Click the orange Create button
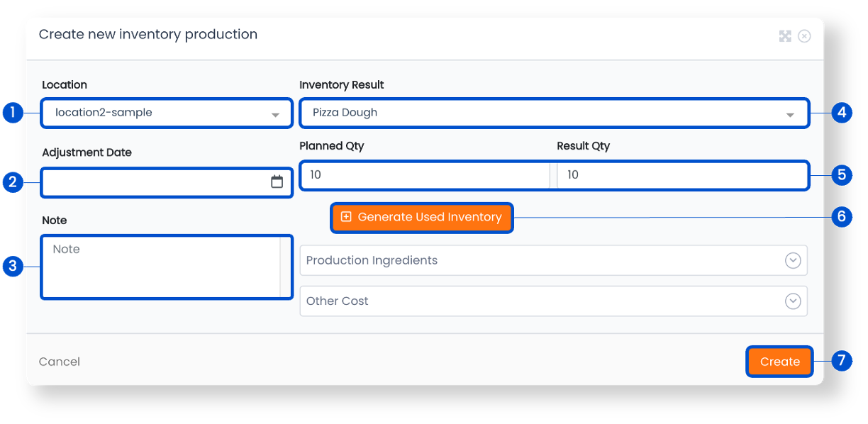 point(780,362)
